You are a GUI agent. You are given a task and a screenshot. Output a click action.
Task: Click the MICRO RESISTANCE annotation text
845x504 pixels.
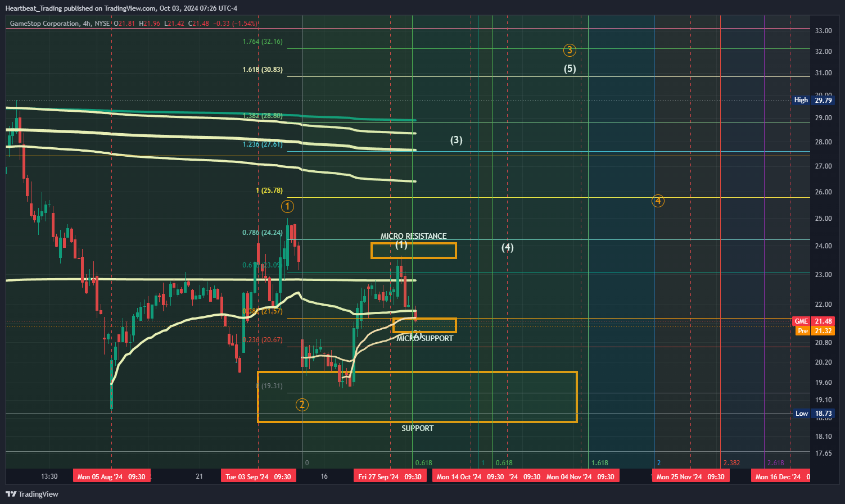pos(414,237)
